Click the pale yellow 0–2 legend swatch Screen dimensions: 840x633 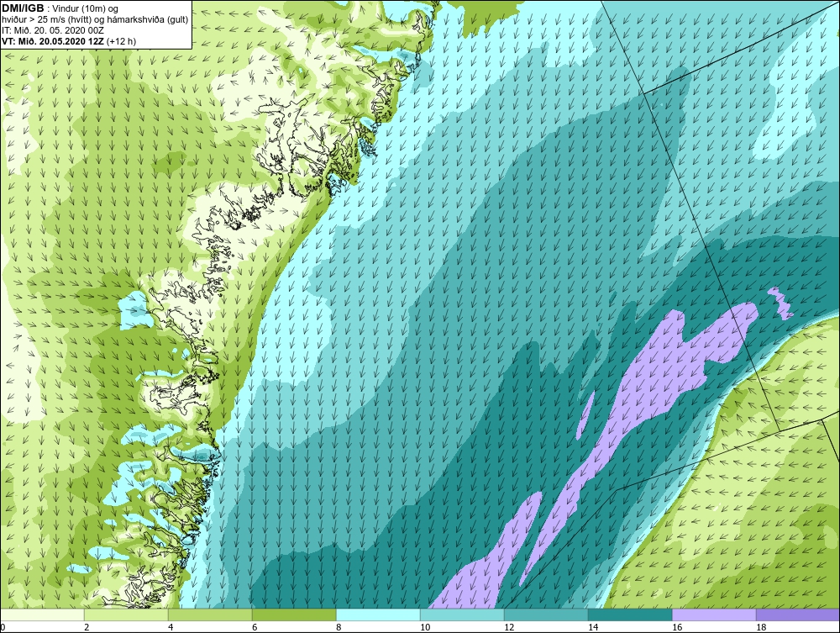click(42, 615)
